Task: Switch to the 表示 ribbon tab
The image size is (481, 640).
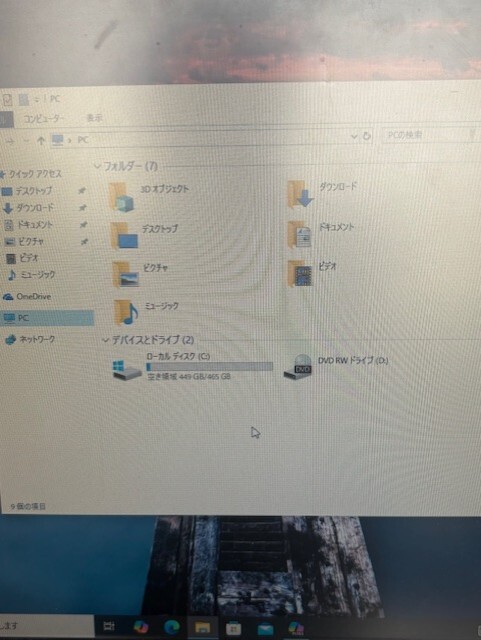Action: coord(94,118)
